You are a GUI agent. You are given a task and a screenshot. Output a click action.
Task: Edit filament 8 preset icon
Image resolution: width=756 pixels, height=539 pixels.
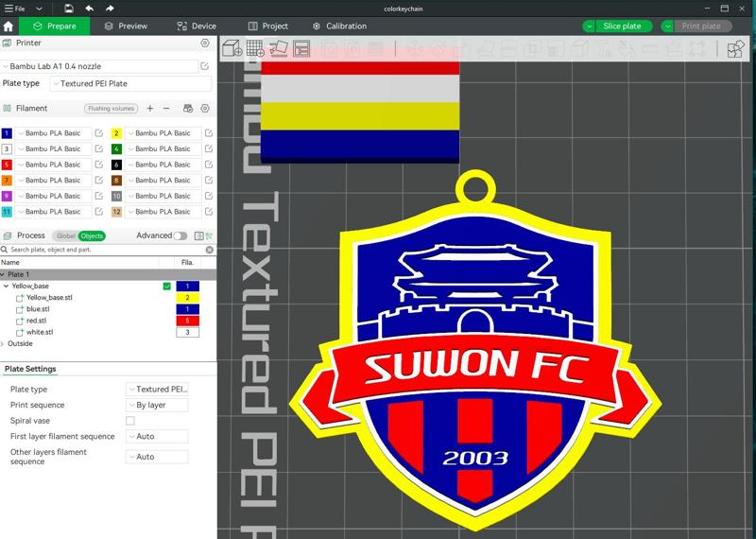point(208,180)
